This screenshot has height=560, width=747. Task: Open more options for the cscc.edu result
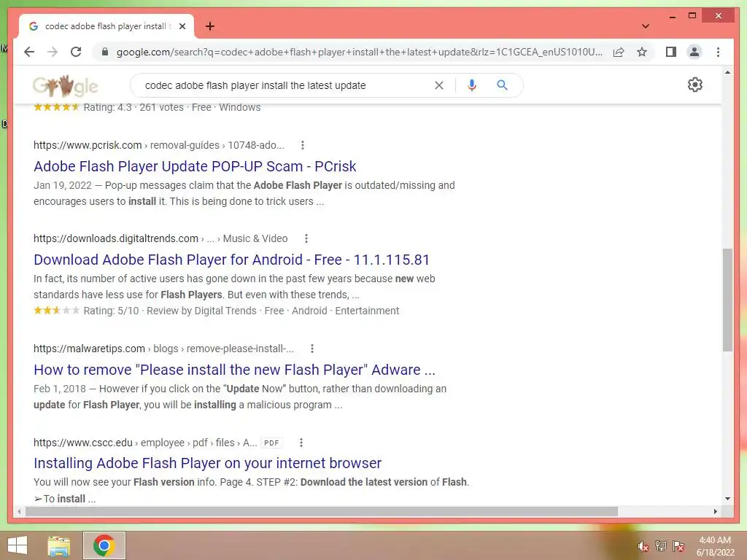[x=301, y=443]
